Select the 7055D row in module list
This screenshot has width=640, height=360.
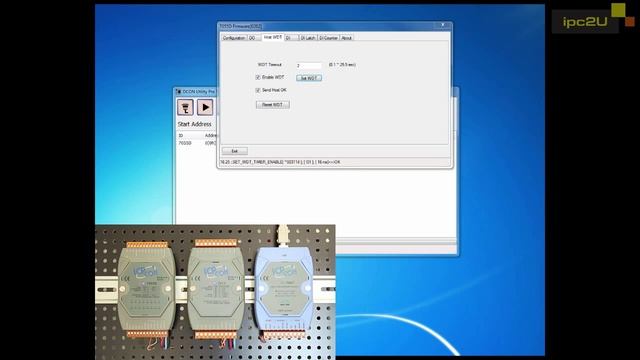[197, 143]
